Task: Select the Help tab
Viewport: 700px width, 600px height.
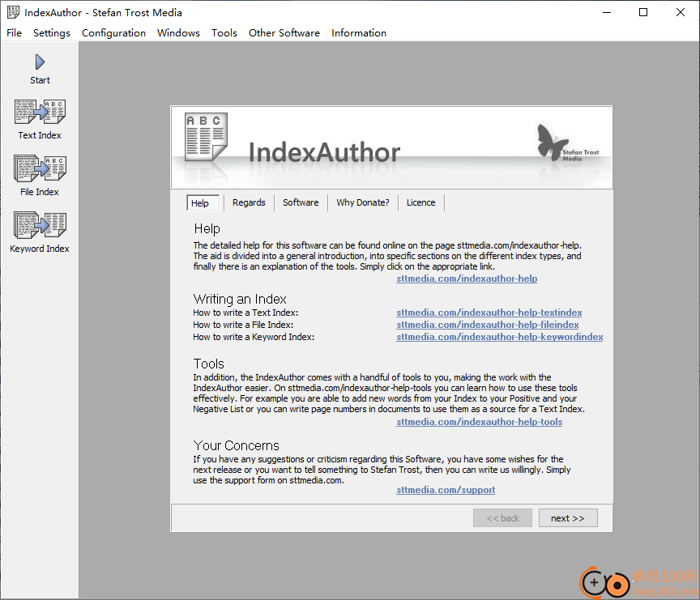Action: (x=203, y=203)
